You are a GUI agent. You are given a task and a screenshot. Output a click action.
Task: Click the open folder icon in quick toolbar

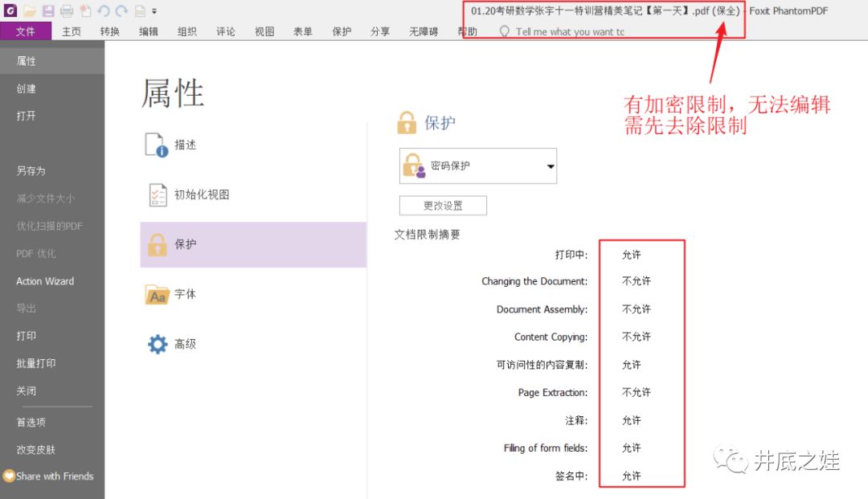click(30, 10)
